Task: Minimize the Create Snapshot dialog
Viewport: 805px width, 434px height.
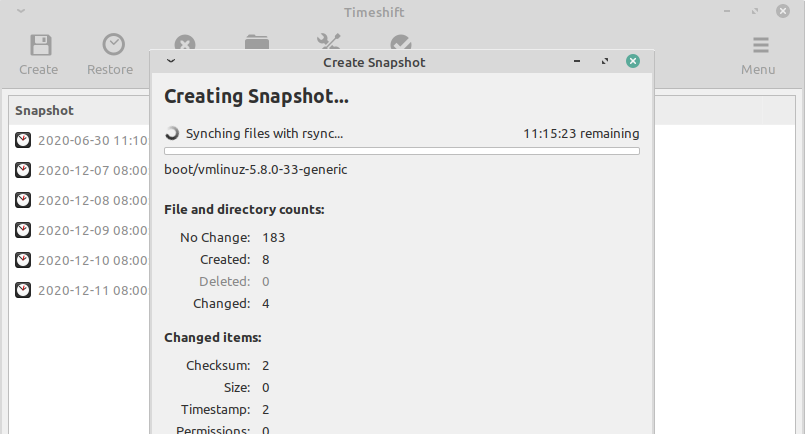Action: click(x=577, y=62)
